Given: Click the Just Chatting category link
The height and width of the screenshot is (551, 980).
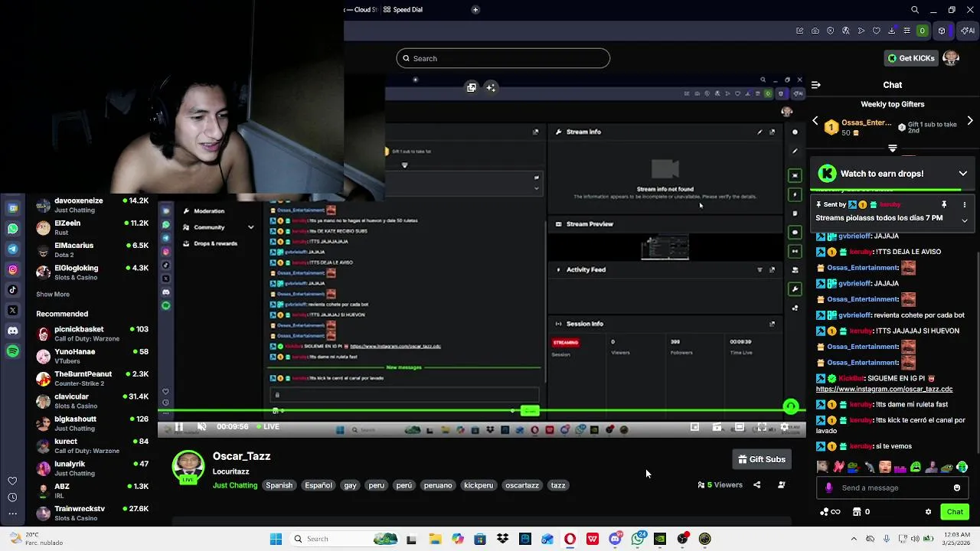Looking at the screenshot, I should tap(235, 485).
